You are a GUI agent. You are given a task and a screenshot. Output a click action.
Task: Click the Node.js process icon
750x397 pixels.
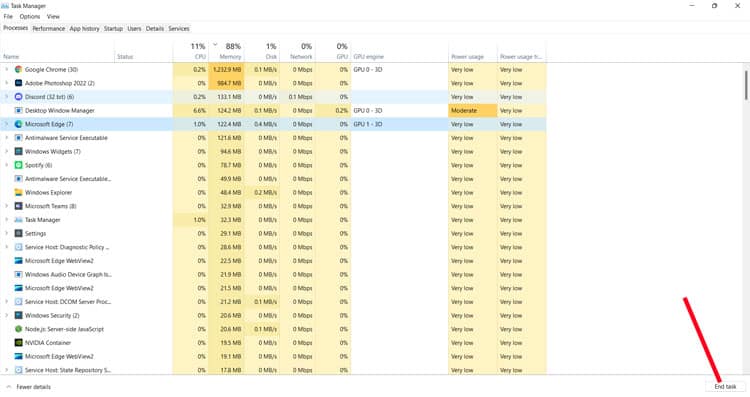coord(18,329)
